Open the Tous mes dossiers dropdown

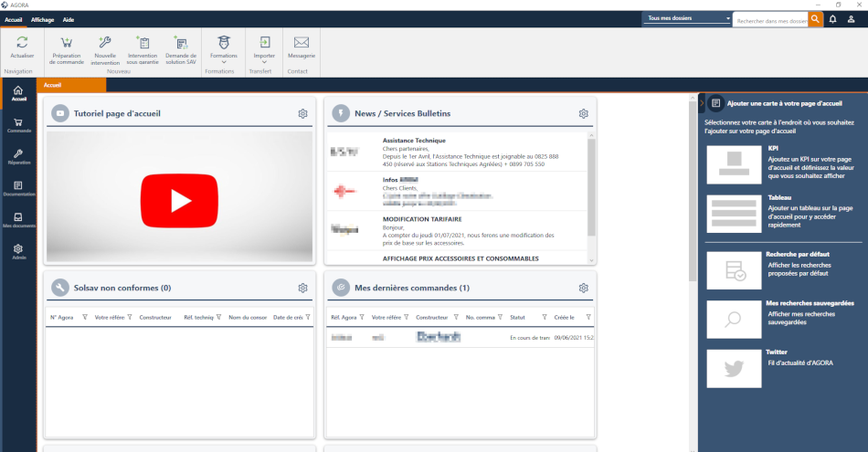coord(687,18)
